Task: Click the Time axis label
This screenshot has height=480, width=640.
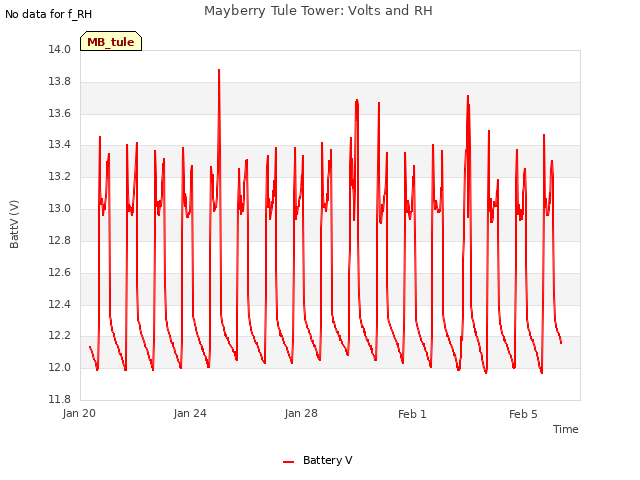Action: pos(565,429)
